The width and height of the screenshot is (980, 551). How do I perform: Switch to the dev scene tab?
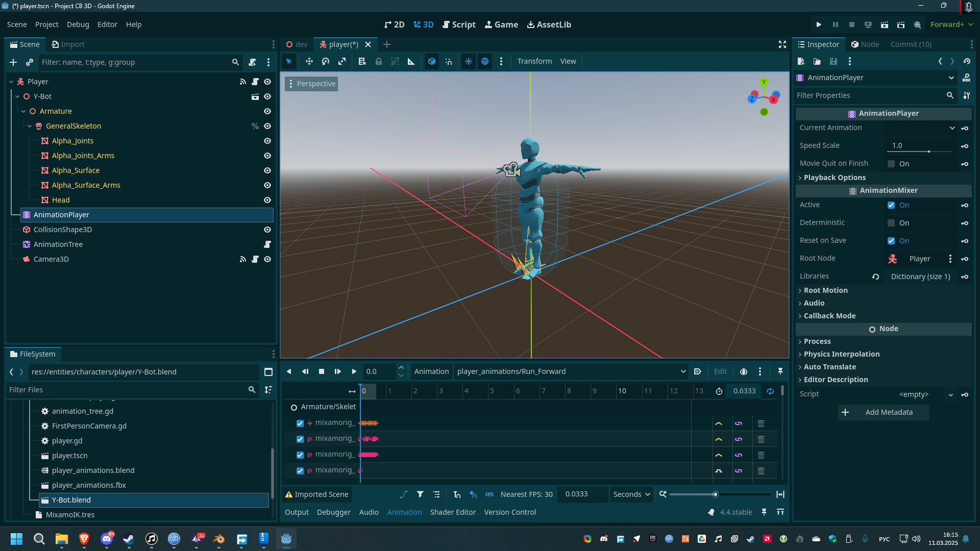[x=297, y=44]
